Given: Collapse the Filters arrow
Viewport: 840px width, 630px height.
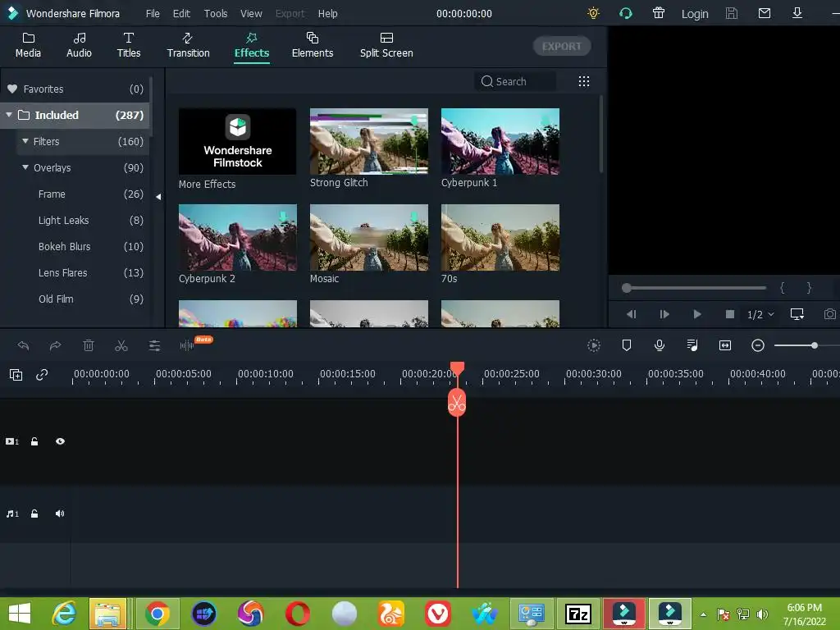Looking at the screenshot, I should pyautogui.click(x=25, y=141).
